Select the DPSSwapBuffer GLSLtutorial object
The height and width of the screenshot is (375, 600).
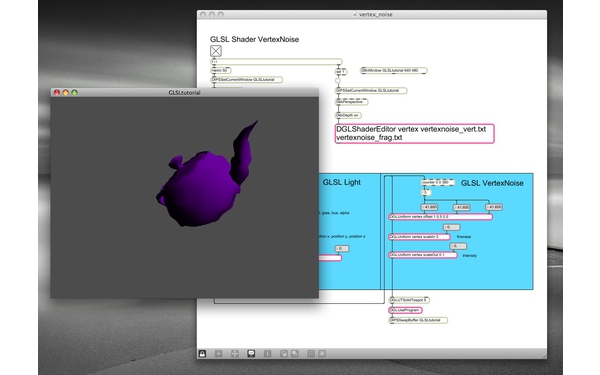[418, 320]
